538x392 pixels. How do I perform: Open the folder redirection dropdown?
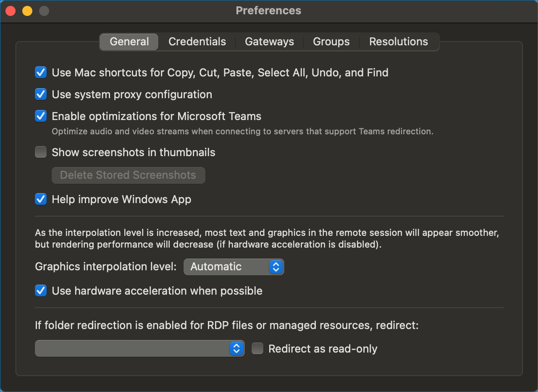(140, 348)
